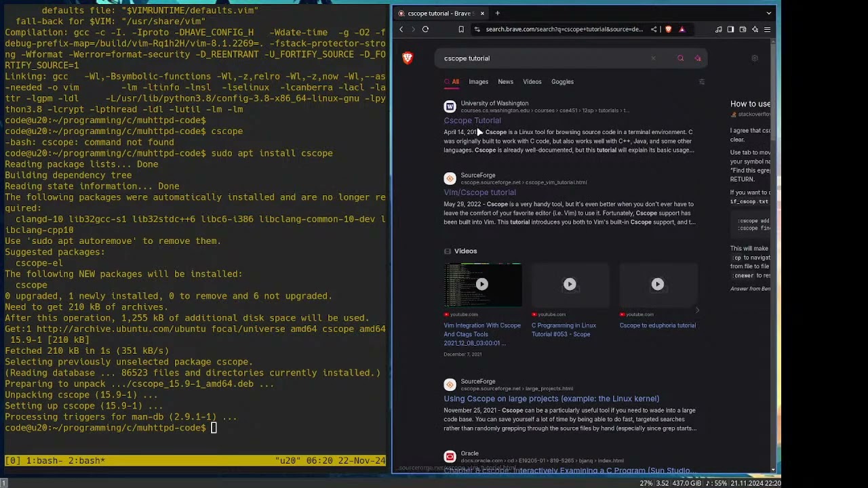Switch to the Goggles tab
This screenshot has height=488, width=868.
click(x=562, y=81)
